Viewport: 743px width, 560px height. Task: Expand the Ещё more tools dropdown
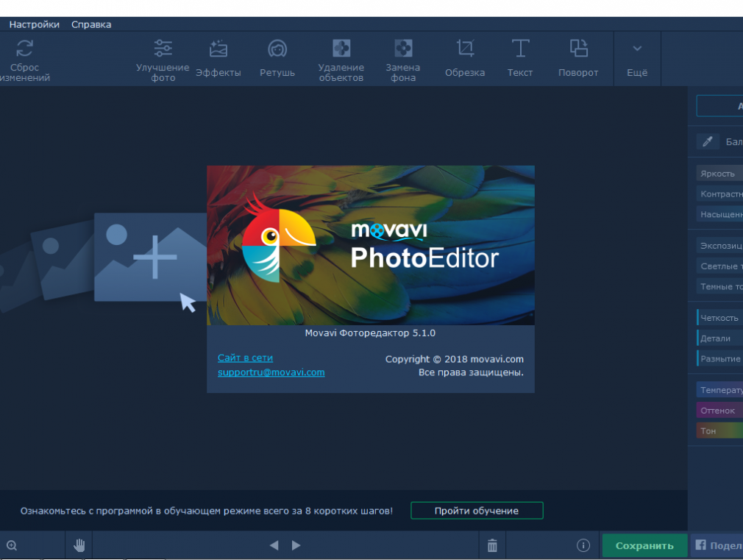(637, 60)
